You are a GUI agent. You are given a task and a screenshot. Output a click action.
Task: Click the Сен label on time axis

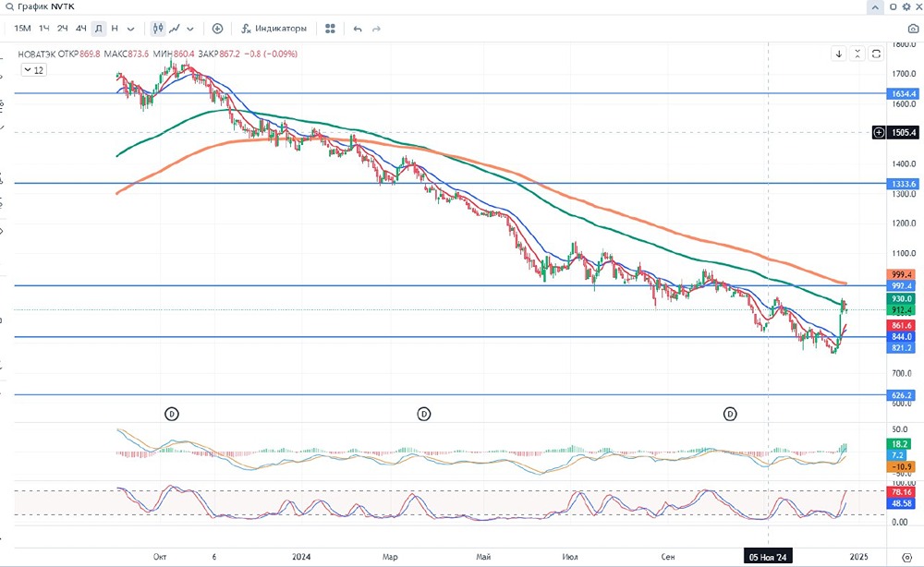coord(668,557)
